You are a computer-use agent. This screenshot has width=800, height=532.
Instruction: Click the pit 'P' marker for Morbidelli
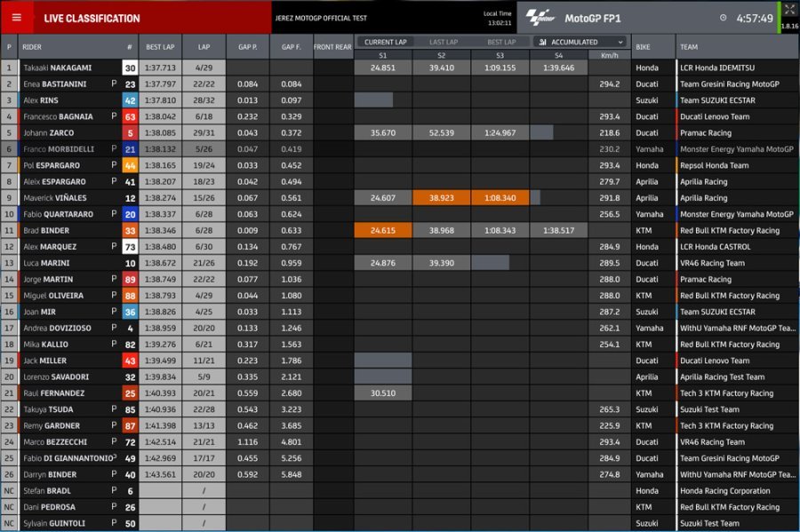114,149
